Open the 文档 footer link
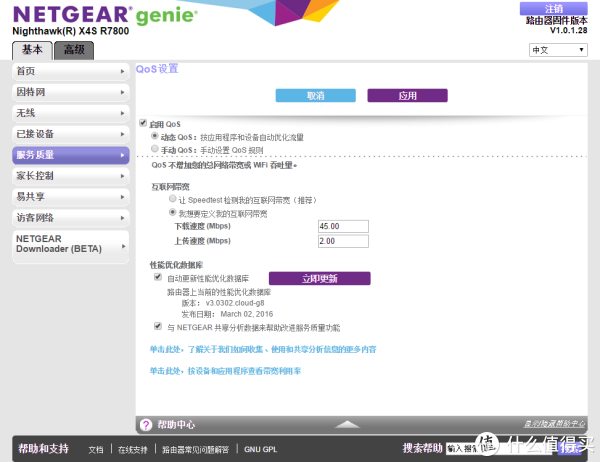This screenshot has height=462, width=600. coord(96,450)
